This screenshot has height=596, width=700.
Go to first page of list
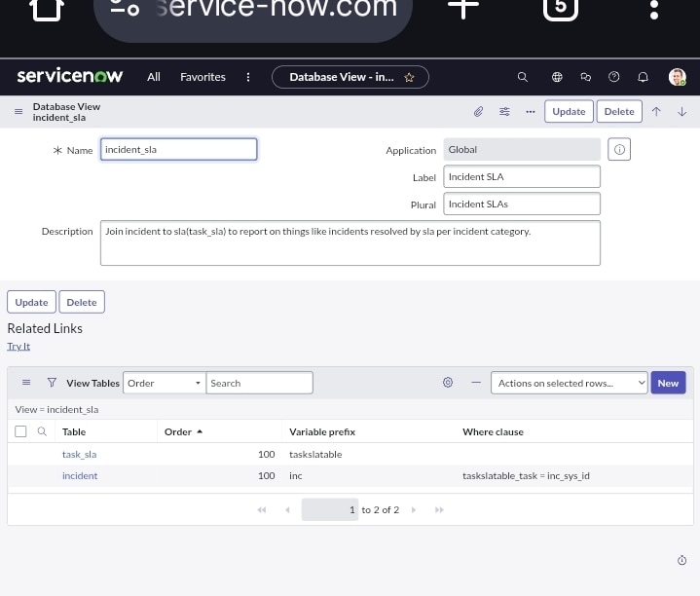(262, 509)
